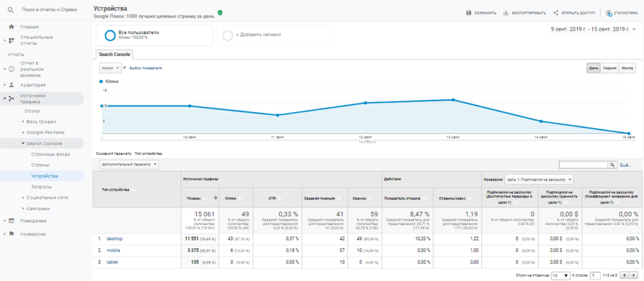Switch chart view to Неделя
Screen dimensions: 644x281
pyautogui.click(x=609, y=68)
